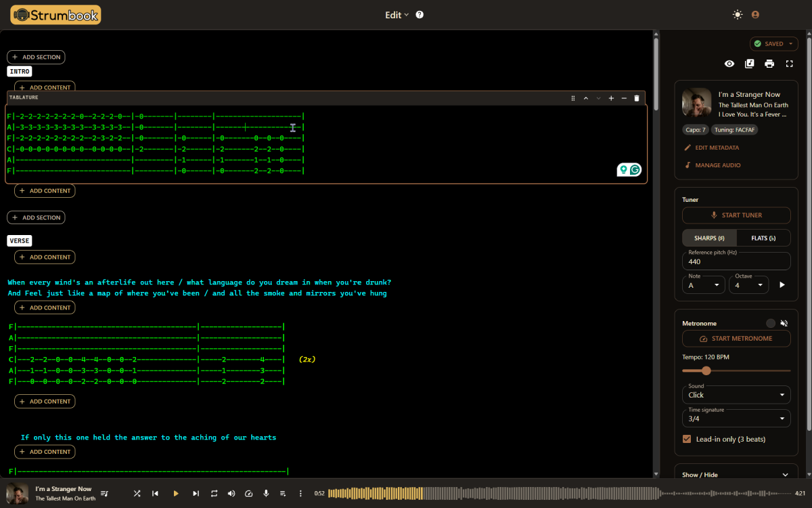Viewport: 812px width, 508px height.
Task: Play the tuner reference note triangle
Action: (782, 285)
